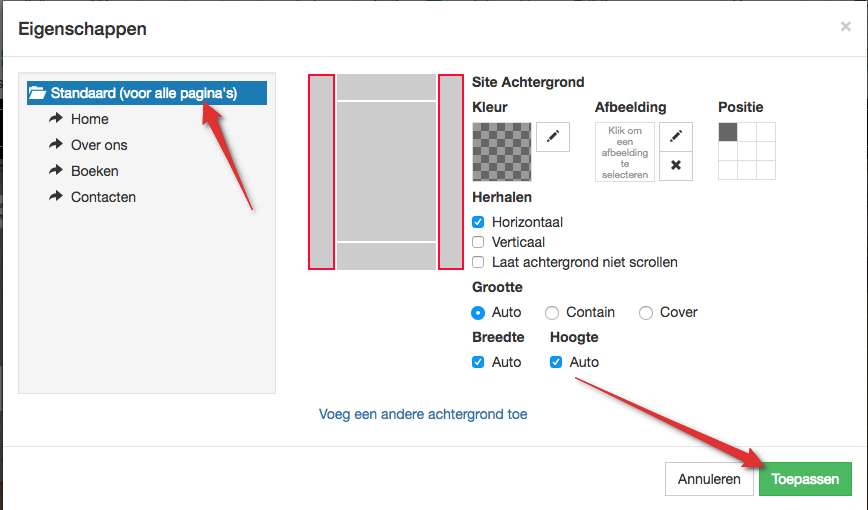The image size is (868, 510).
Task: Click the checkered Kleur color swatch
Action: [x=501, y=151]
